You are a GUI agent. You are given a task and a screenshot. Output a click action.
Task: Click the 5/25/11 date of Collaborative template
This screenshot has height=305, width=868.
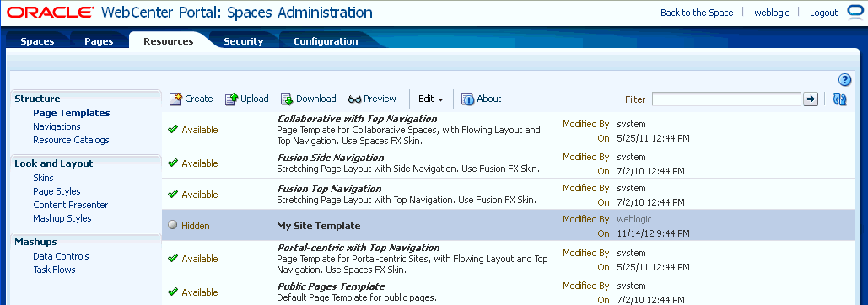[x=653, y=138]
